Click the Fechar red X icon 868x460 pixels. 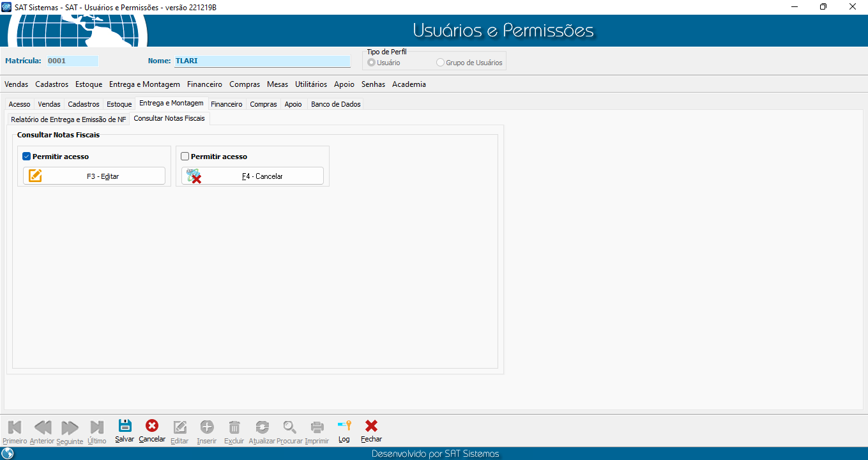click(371, 426)
